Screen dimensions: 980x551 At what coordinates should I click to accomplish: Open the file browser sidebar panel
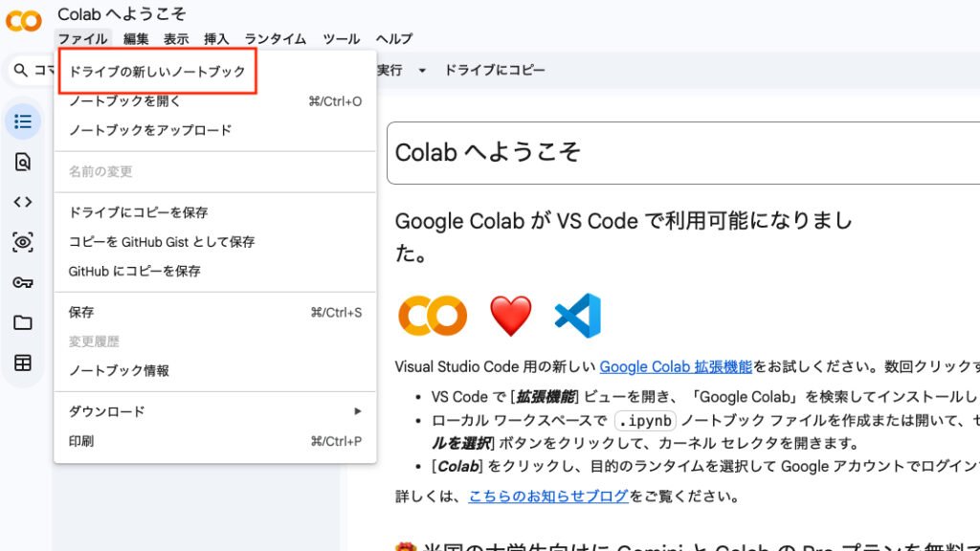[x=23, y=322]
